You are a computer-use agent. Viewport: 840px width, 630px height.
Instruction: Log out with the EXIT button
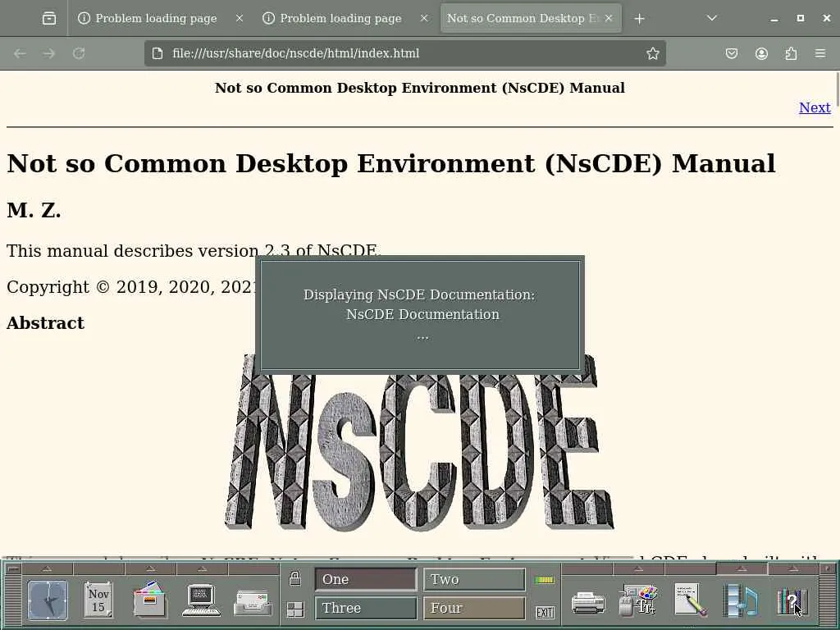click(x=545, y=612)
